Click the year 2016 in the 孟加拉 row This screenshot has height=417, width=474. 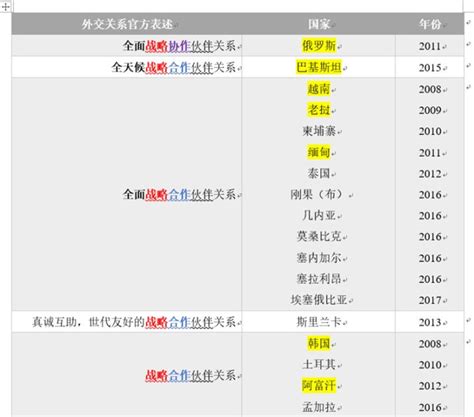tap(430, 407)
